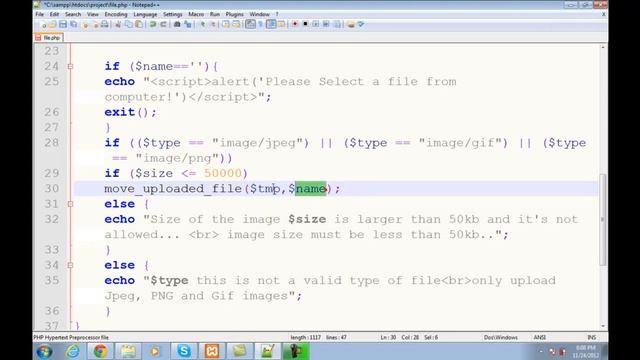Image resolution: width=640 pixels, height=360 pixels.
Task: Click the Close All toolbar icon
Action: (x=96, y=24)
